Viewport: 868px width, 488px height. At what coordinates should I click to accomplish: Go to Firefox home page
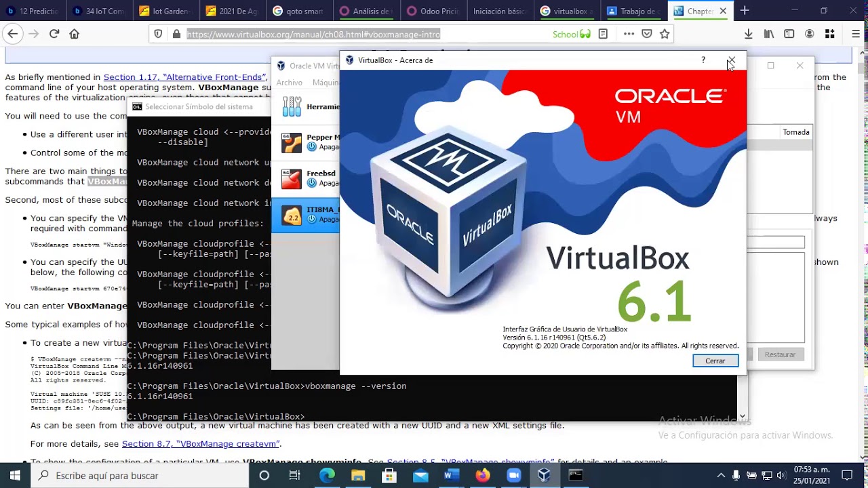click(x=75, y=34)
